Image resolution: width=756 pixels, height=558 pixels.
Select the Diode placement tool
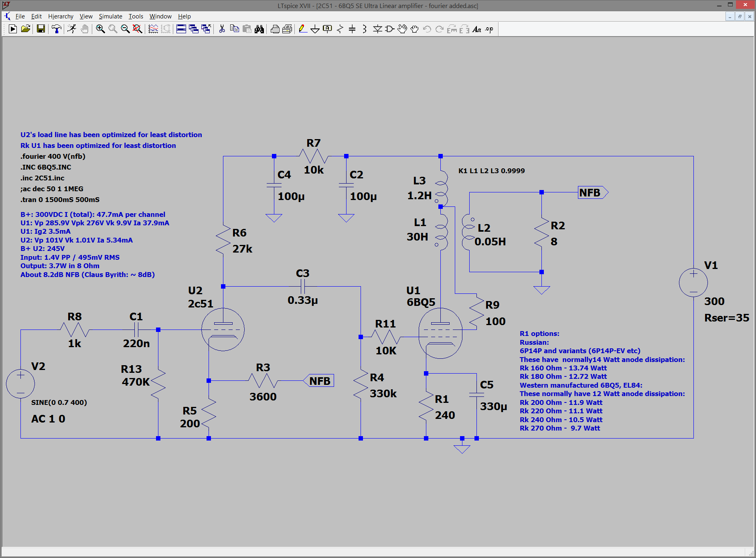pyautogui.click(x=377, y=29)
